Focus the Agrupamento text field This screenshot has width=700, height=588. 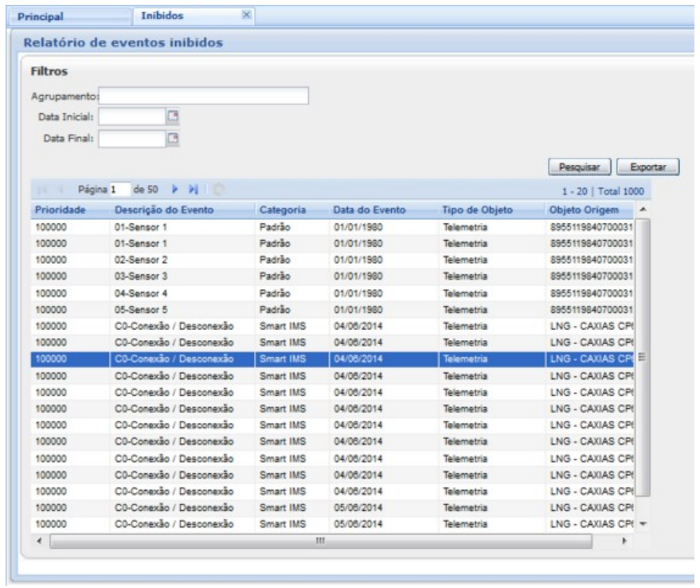click(x=203, y=96)
